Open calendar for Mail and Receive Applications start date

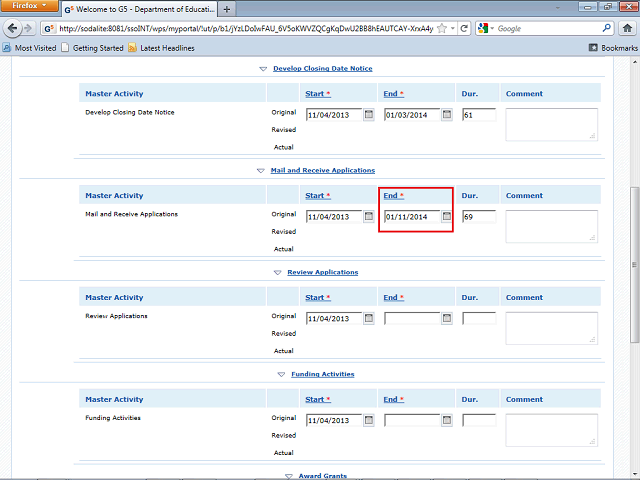pos(369,216)
